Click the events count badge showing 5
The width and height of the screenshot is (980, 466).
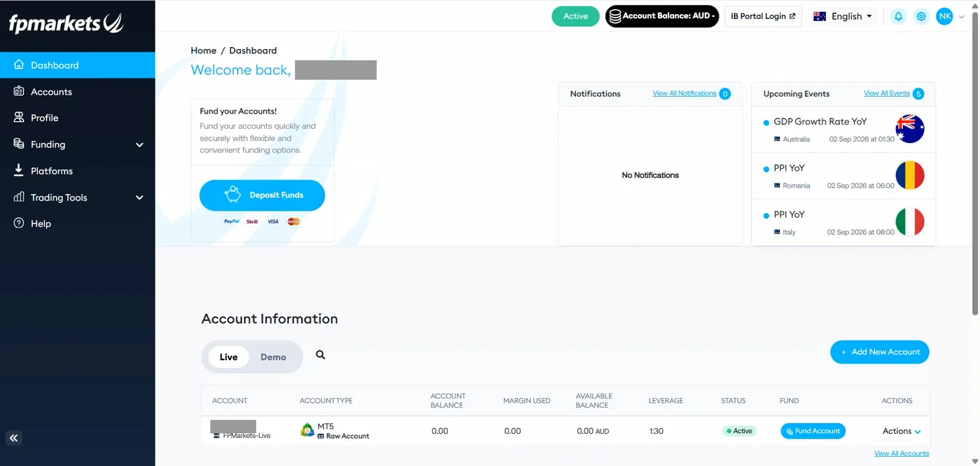click(x=918, y=94)
